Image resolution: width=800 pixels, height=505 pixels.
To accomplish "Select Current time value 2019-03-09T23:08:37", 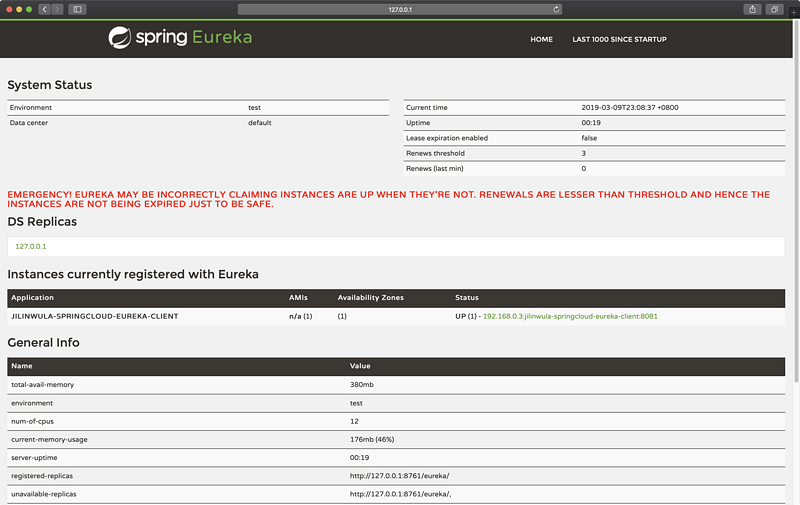I will [x=630, y=108].
